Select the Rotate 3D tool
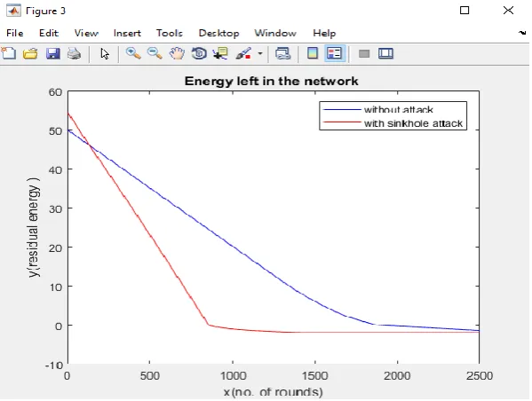532x401 pixels. click(x=199, y=53)
